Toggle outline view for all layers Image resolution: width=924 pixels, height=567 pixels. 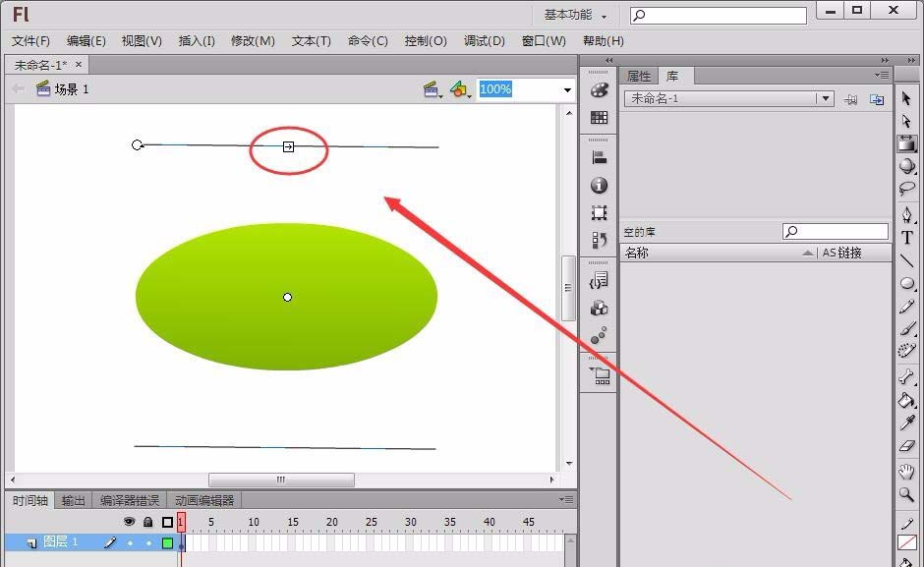pyautogui.click(x=167, y=522)
